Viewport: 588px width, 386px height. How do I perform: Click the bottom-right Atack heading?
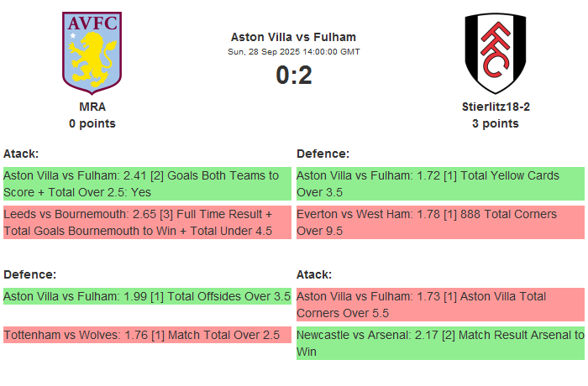point(314,274)
